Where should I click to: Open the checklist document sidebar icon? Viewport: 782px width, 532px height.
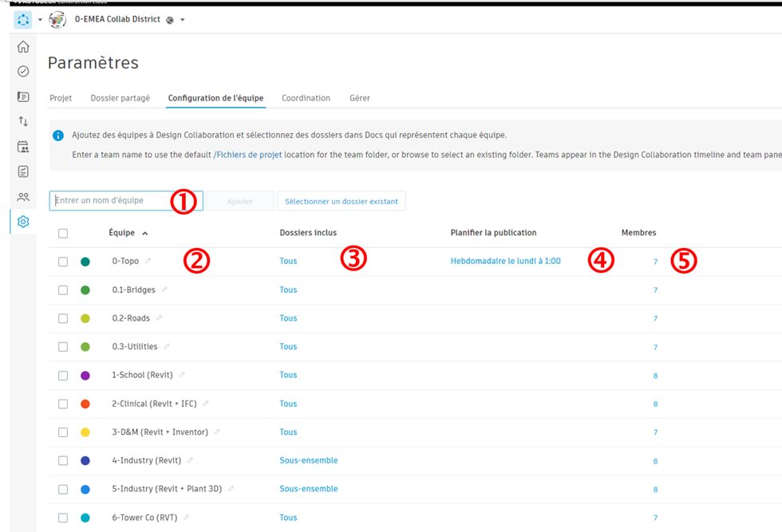(x=23, y=171)
